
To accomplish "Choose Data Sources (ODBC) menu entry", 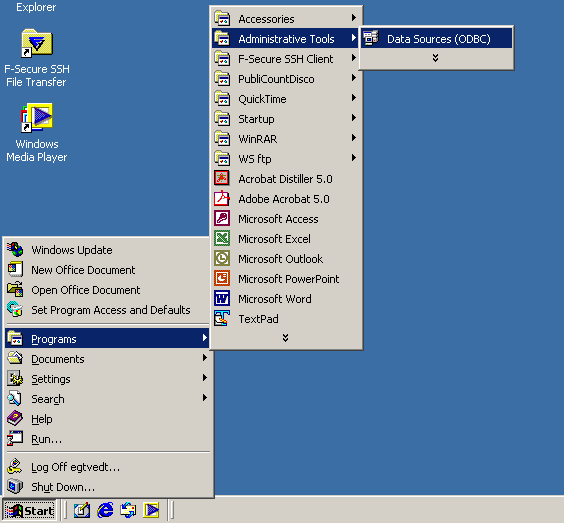I will (x=436, y=38).
